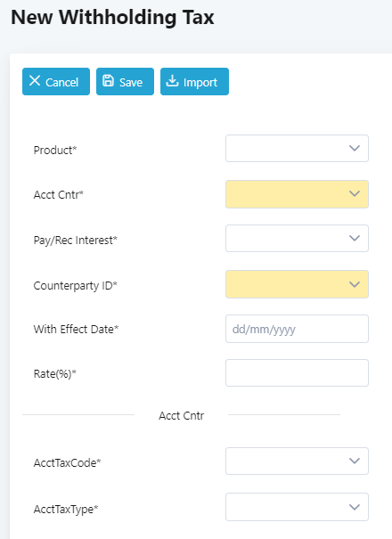Click the AcctTaxType chevron arrow
The height and width of the screenshot is (539, 392).
(x=355, y=507)
